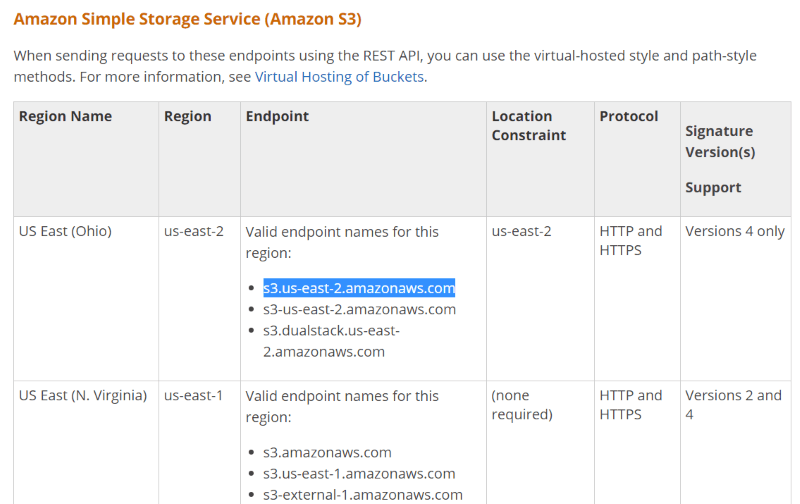Screen dimensions: 800x504
Task: Click the us-east-1 region cell
Action: tap(193, 395)
